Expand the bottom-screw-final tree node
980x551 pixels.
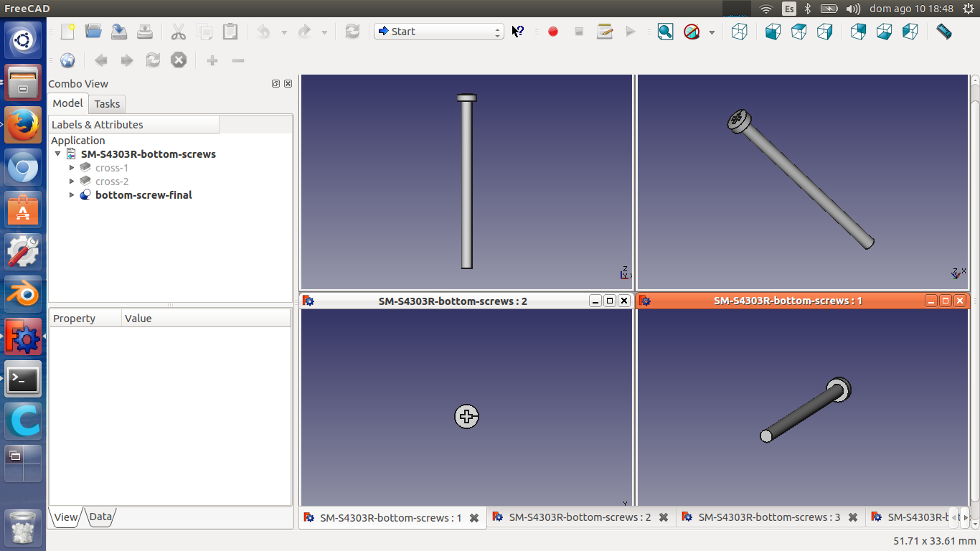[72, 195]
